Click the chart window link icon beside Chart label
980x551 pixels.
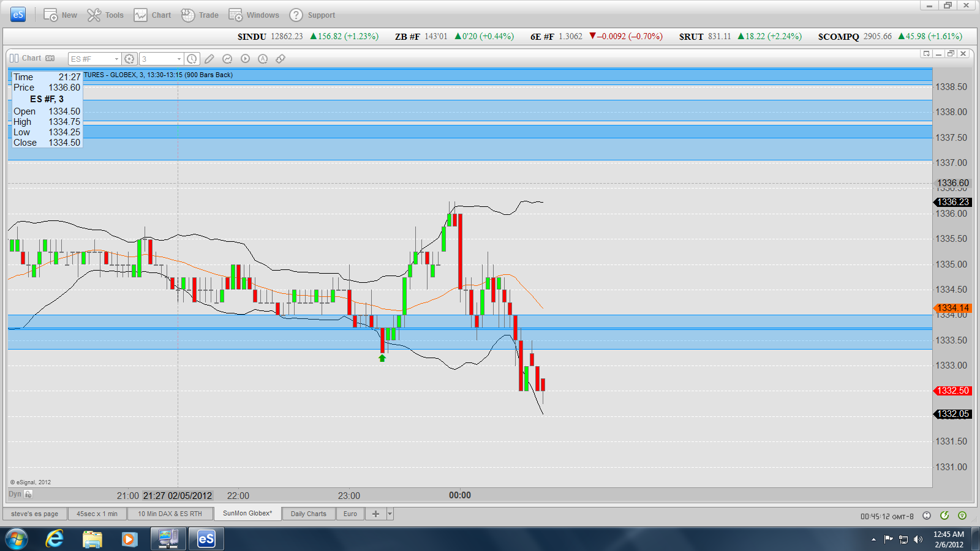tap(14, 58)
